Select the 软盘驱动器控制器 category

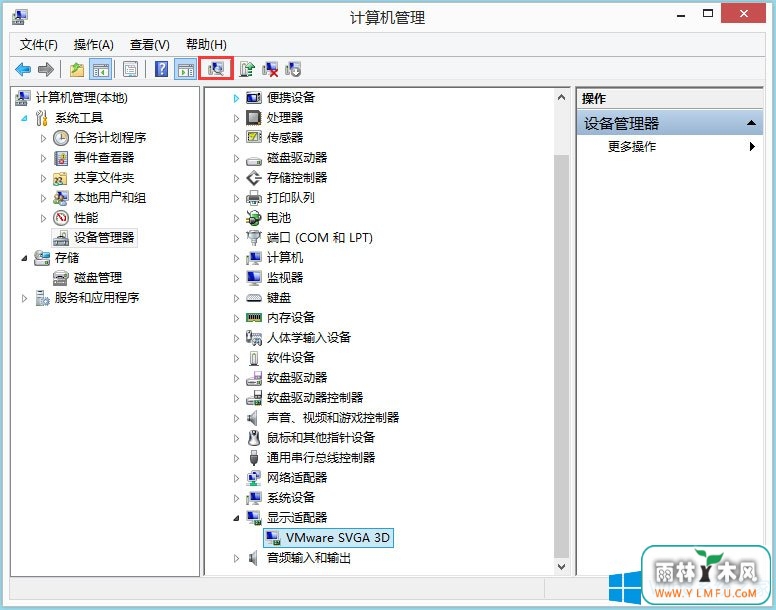click(x=315, y=398)
